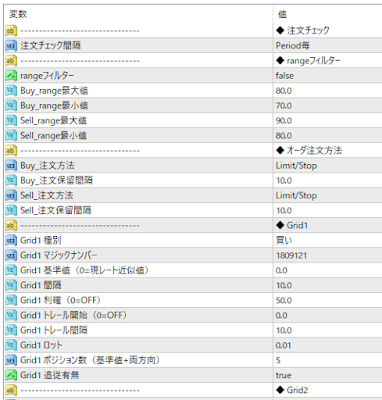Click the icon beside Grid1 マジックナンバー
The image size is (382, 400).
[x=11, y=255]
